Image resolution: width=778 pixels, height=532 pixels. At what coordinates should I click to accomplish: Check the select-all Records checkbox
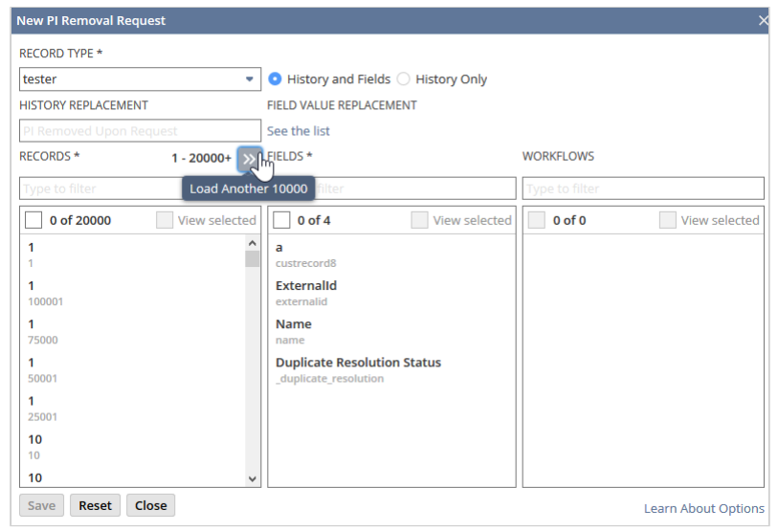[x=33, y=220]
